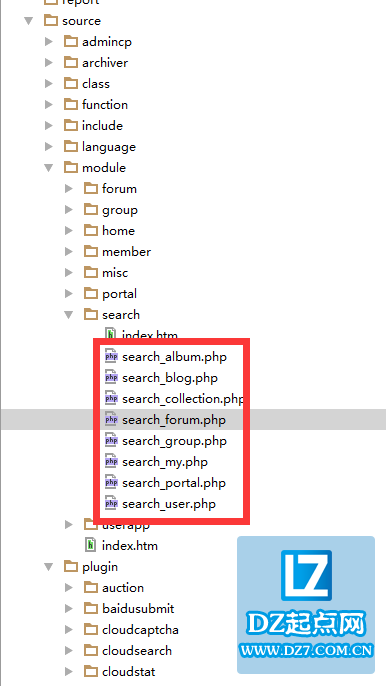Viewport: 386px width, 686px height.
Task: Expand the home folder arrow
Action: 69,231
